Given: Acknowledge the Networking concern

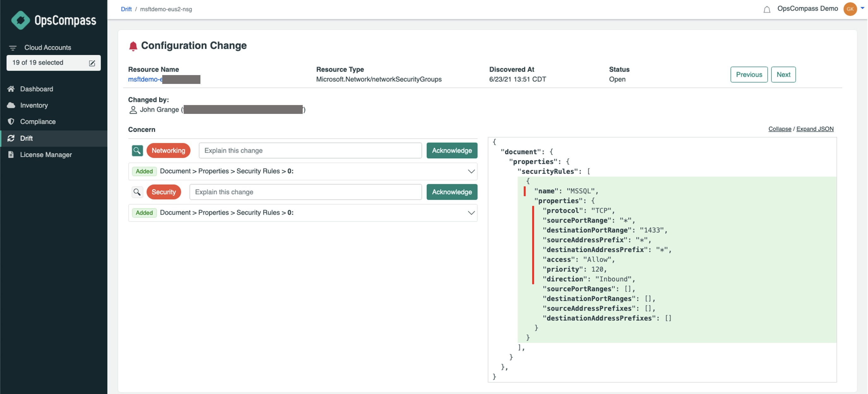Looking at the screenshot, I should (452, 150).
